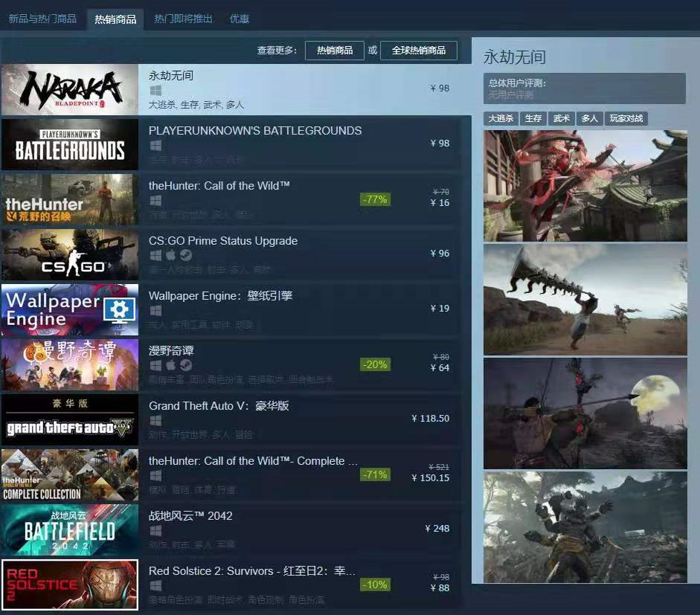Click Red Solstice 2: Survivors title
The width and height of the screenshot is (700, 615).
tap(252, 571)
